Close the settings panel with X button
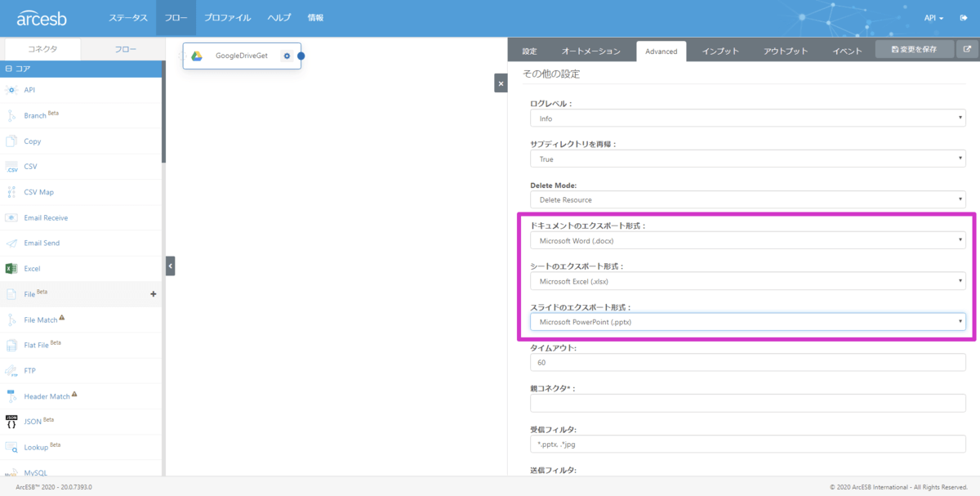Screen dimensions: 980x496 (501, 83)
